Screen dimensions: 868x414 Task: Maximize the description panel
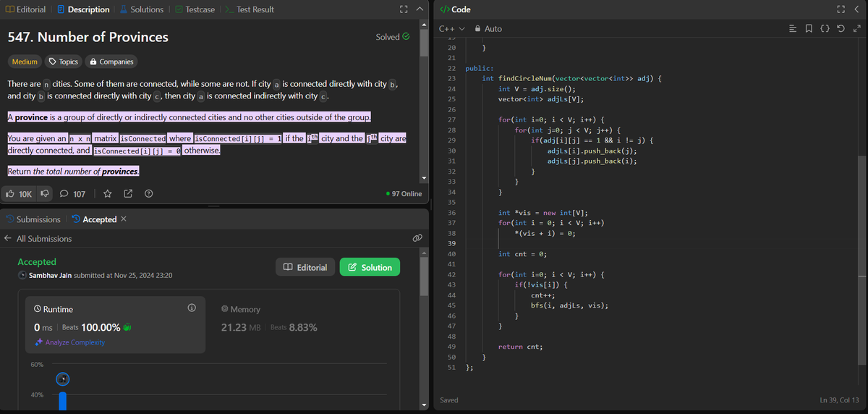point(403,9)
